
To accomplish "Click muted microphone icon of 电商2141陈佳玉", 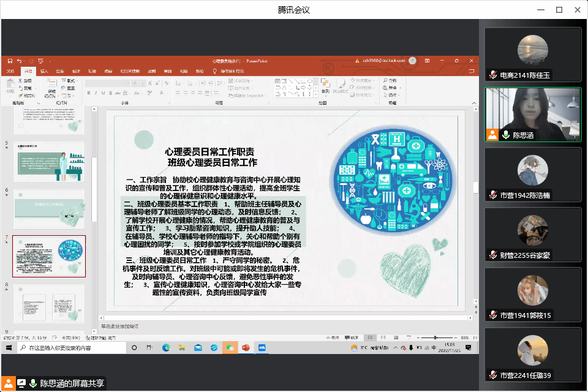I will (492, 75).
